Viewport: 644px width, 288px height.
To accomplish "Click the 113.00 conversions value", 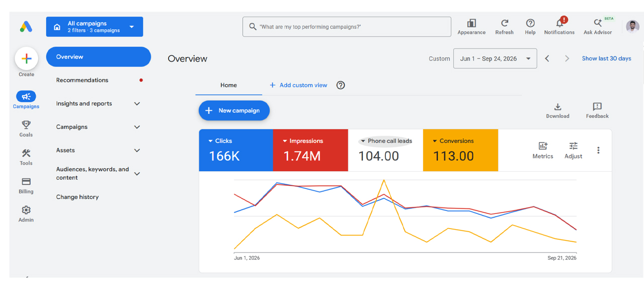I will pyautogui.click(x=453, y=156).
